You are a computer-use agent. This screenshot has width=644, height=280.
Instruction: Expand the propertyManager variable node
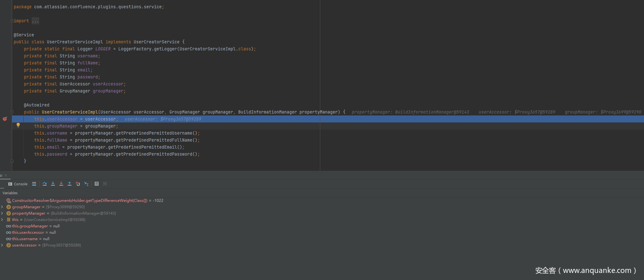2,214
